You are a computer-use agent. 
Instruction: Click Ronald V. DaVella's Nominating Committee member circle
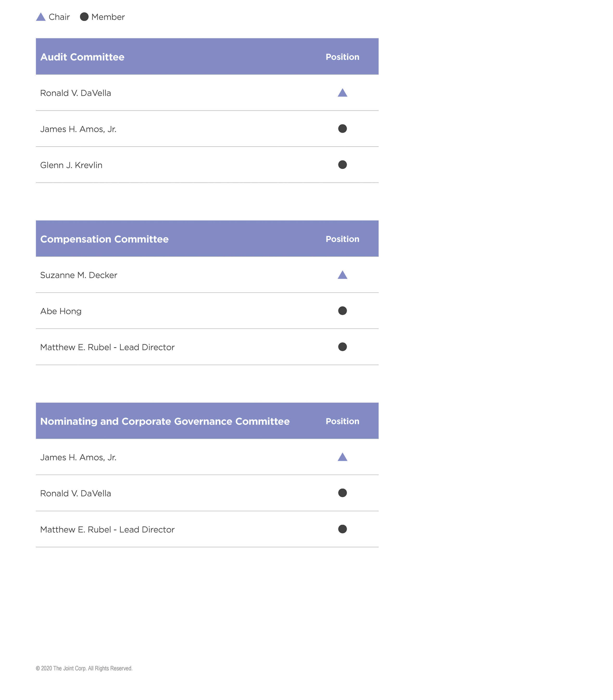click(342, 493)
